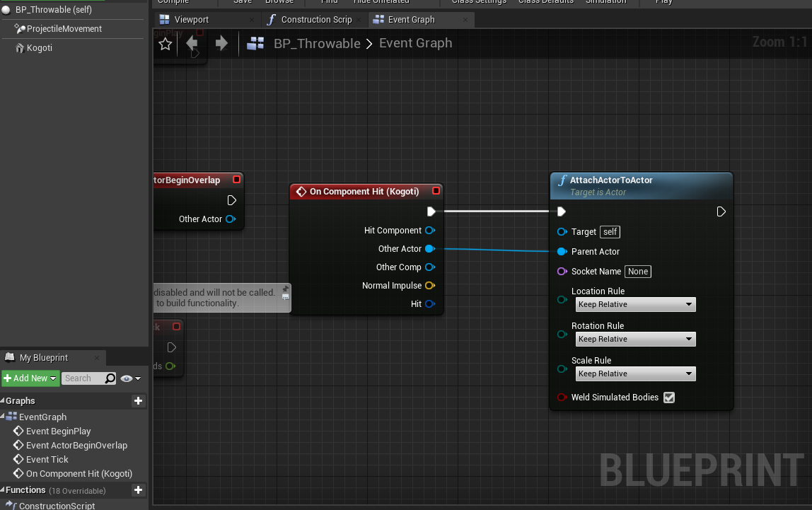Click the green Delta Seconds pin on Tick node
The width and height of the screenshot is (812, 510).
[170, 366]
